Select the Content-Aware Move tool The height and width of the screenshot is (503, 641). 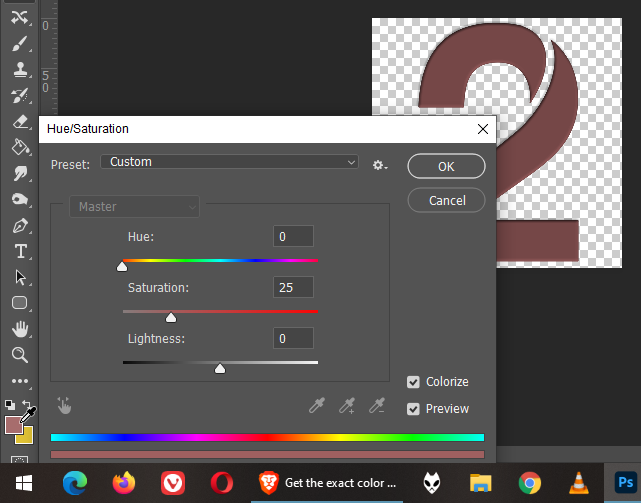[20, 18]
